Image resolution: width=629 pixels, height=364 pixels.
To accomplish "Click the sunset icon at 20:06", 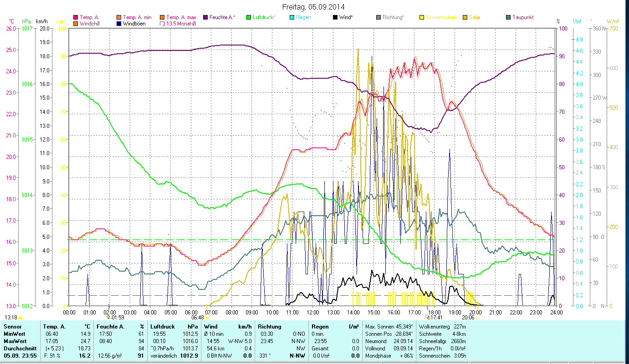I will point(477,318).
